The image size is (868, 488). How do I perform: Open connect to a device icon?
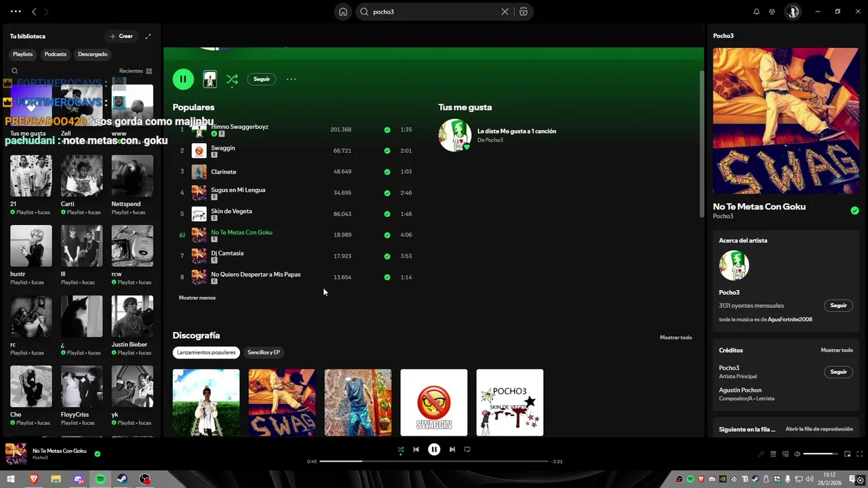point(785,454)
